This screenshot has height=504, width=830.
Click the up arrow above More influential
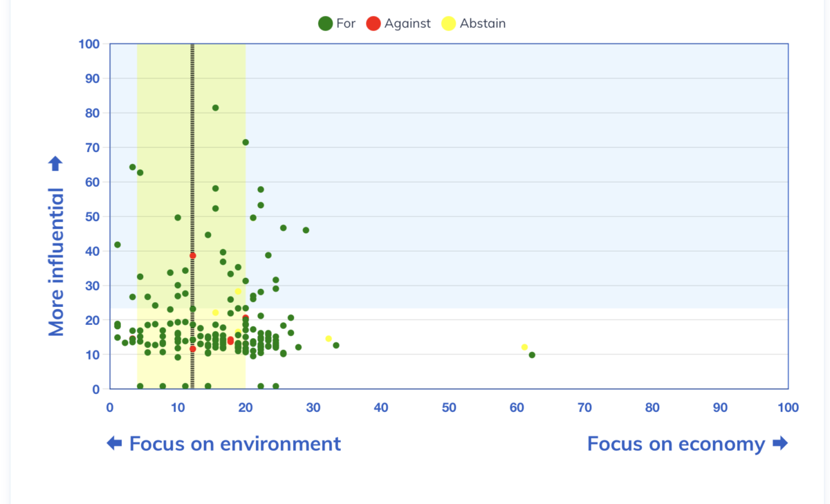(x=55, y=164)
